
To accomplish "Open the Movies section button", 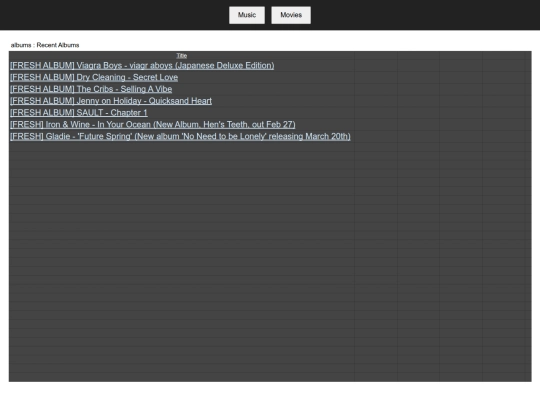I will [291, 15].
